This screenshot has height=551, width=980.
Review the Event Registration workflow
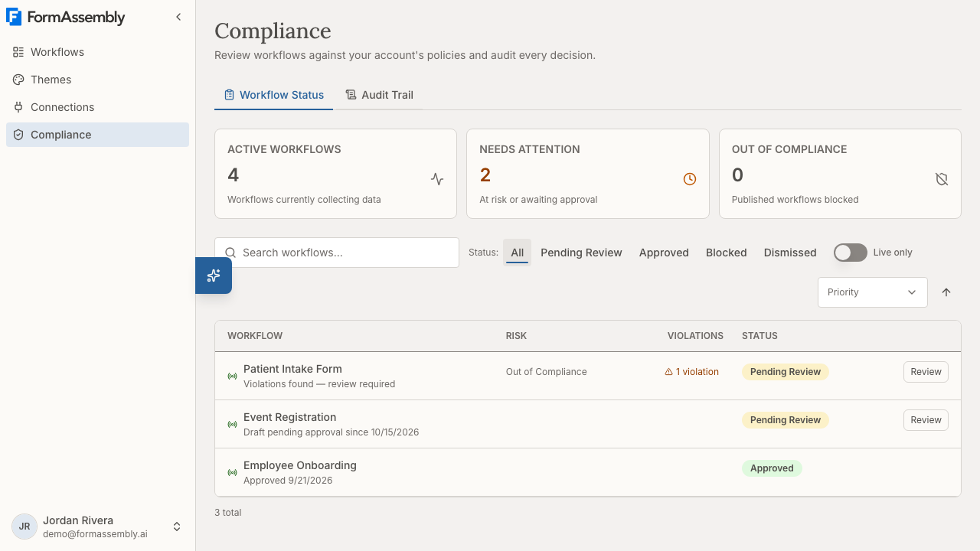(926, 420)
